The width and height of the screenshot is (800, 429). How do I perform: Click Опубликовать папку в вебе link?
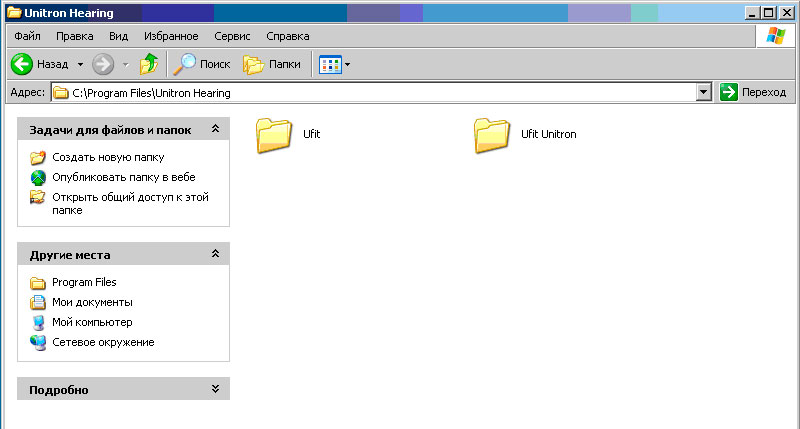pos(124,178)
